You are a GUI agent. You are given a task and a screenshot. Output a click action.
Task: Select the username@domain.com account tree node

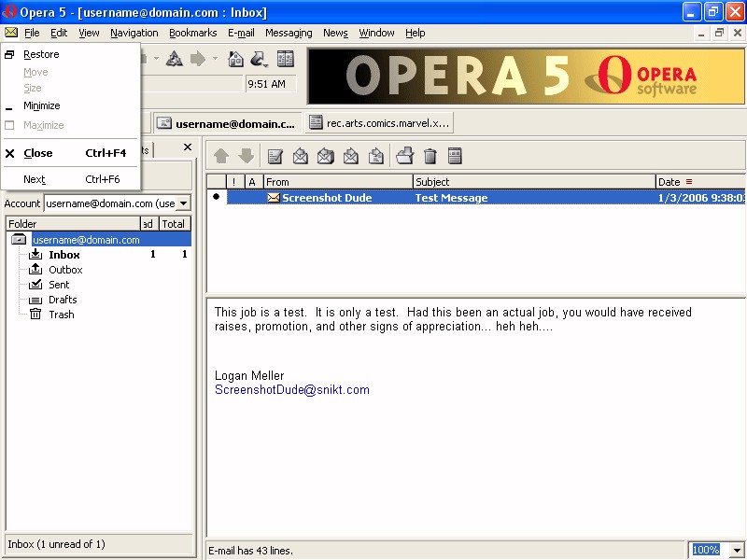(111, 240)
